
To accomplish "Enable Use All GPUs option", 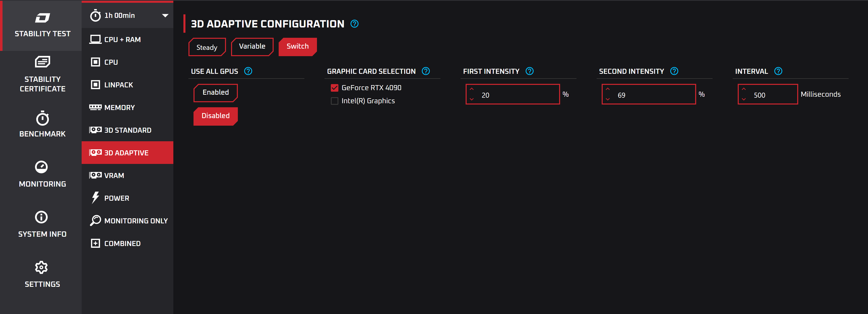I will pos(216,93).
